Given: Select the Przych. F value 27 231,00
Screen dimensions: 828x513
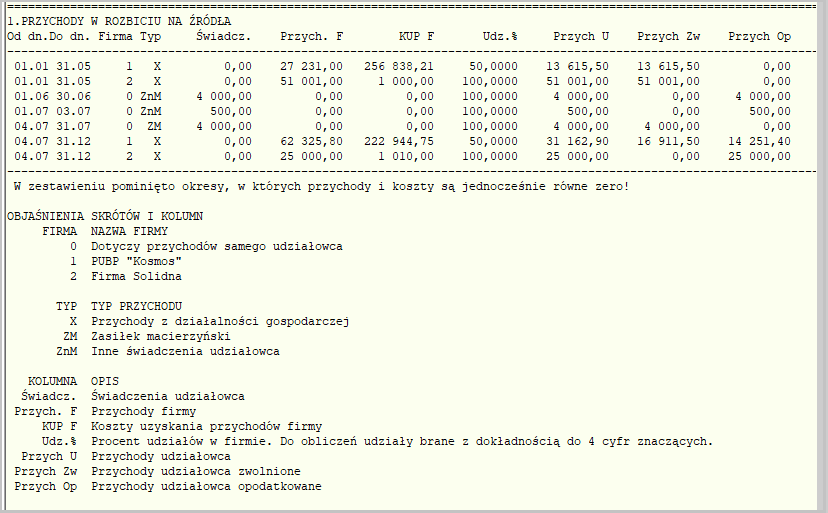Looking at the screenshot, I should 312,67.
